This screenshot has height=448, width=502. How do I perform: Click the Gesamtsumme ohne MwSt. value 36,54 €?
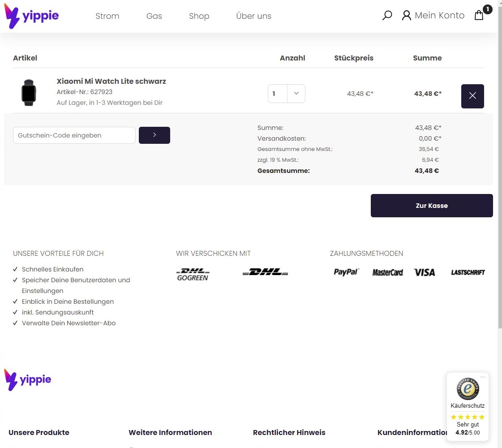429,149
